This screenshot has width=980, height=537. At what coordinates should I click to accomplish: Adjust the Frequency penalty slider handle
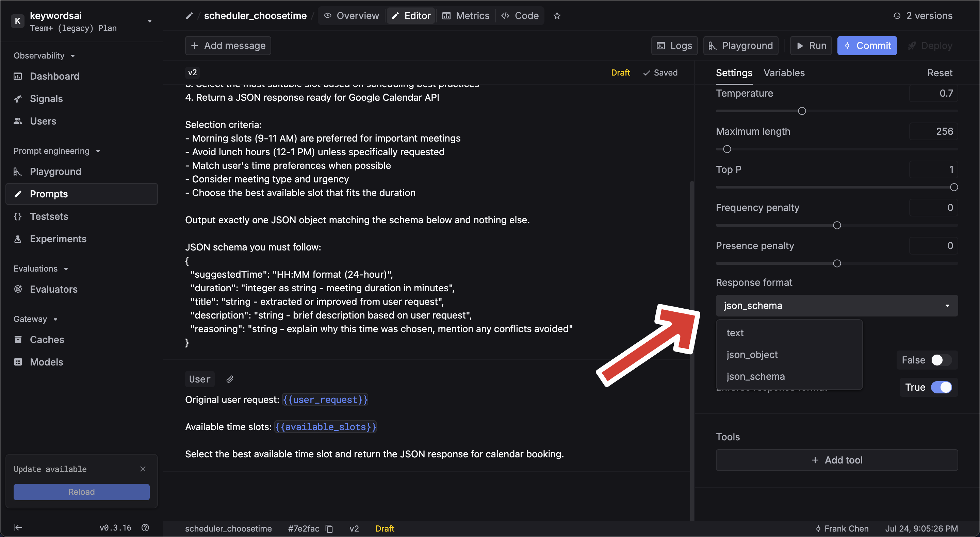[x=837, y=225]
